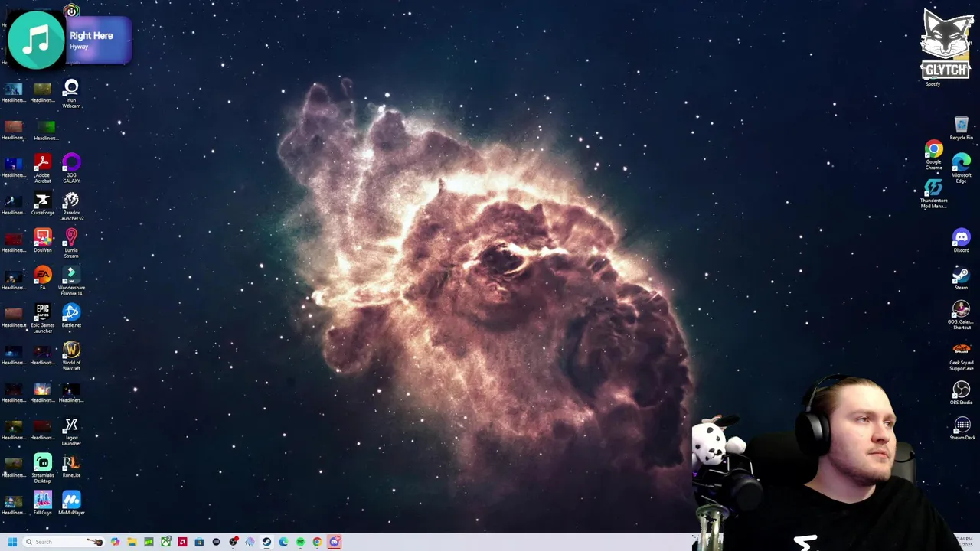Open the CurseForge desktop icon

[x=42, y=204]
